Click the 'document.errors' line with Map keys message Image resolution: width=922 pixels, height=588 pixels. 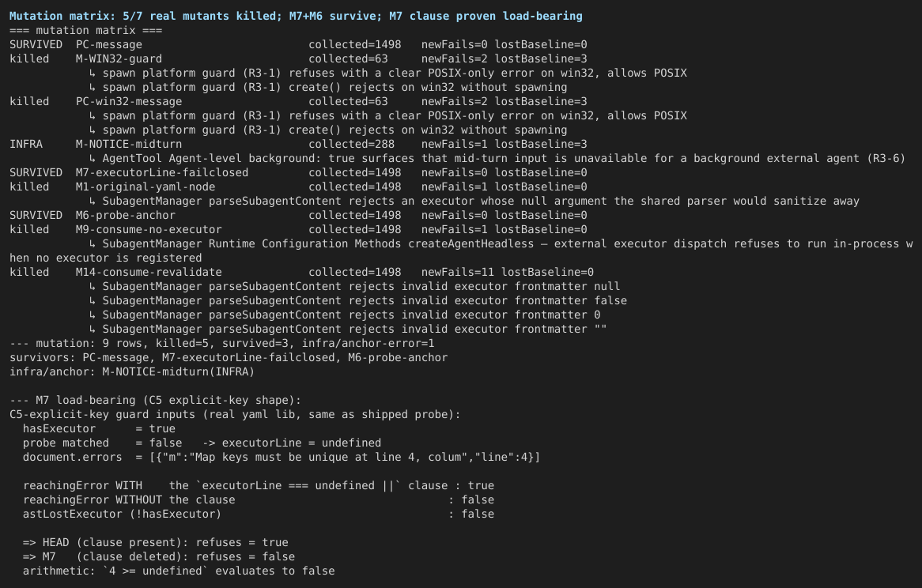(281, 458)
